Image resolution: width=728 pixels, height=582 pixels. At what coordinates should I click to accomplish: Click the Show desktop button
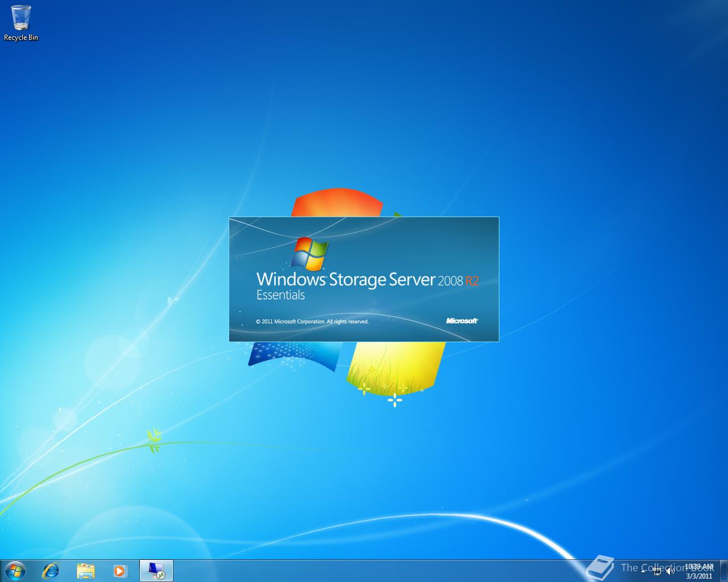coord(723,571)
